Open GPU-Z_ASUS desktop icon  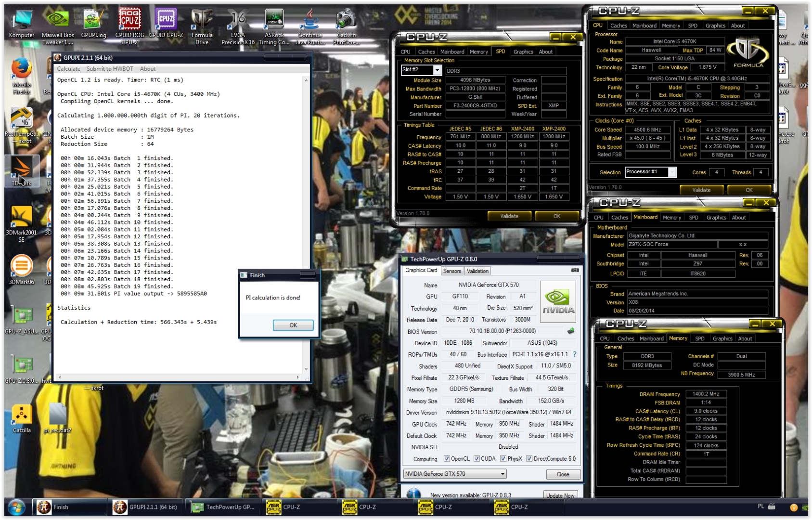pyautogui.click(x=21, y=320)
